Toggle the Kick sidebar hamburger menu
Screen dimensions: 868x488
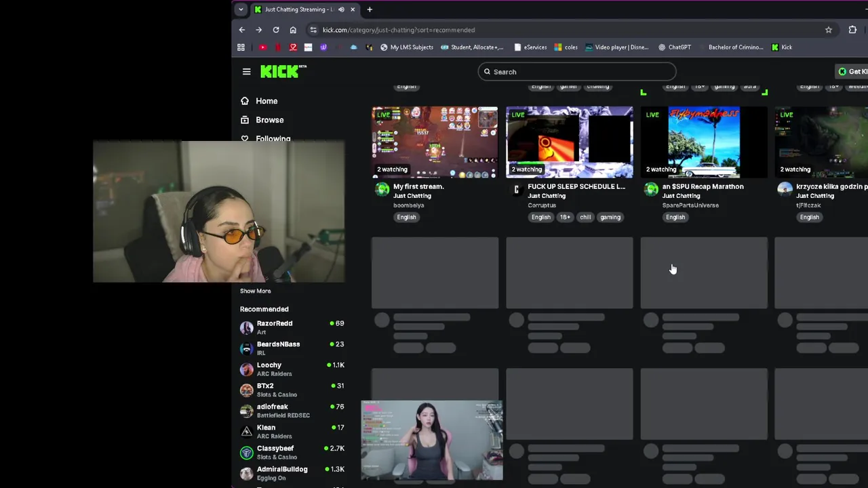tap(247, 72)
